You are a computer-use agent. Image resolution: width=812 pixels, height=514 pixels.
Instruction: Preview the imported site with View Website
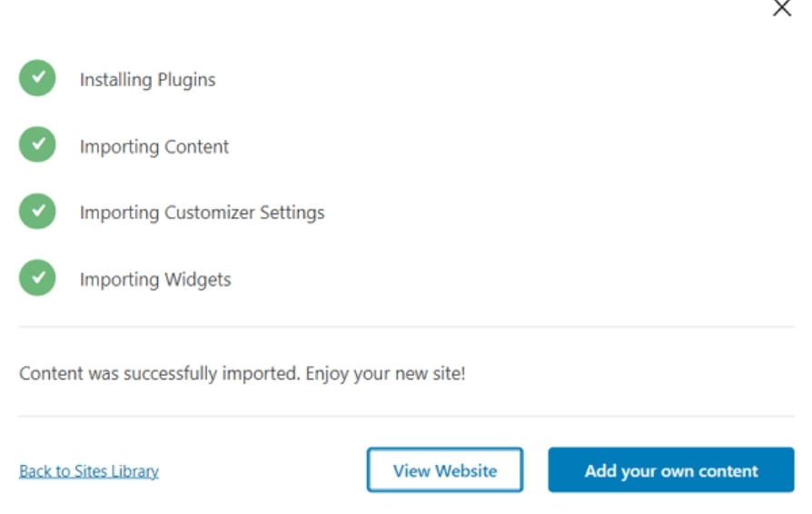click(445, 470)
